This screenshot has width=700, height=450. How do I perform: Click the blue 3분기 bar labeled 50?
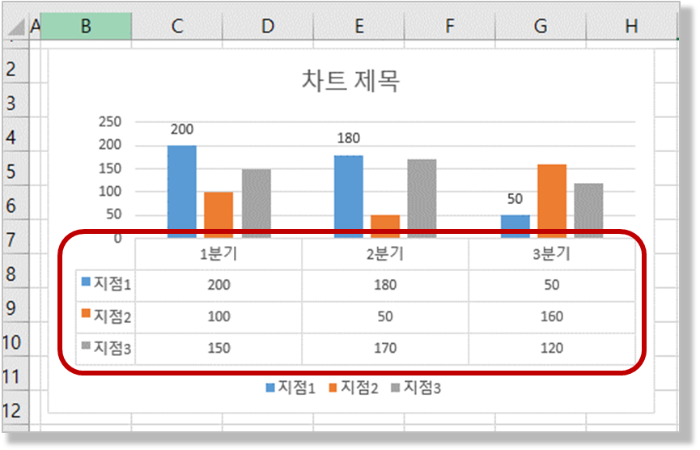pos(515,226)
